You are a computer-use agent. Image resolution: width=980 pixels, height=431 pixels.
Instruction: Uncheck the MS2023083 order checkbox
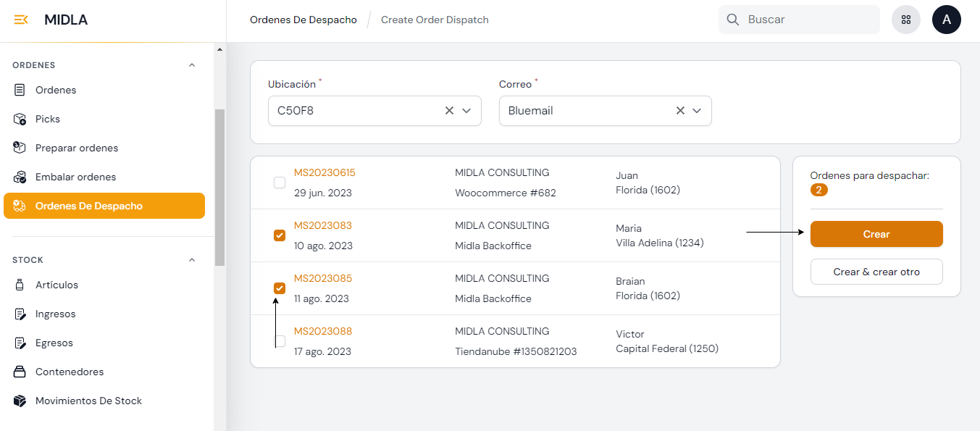[x=280, y=235]
